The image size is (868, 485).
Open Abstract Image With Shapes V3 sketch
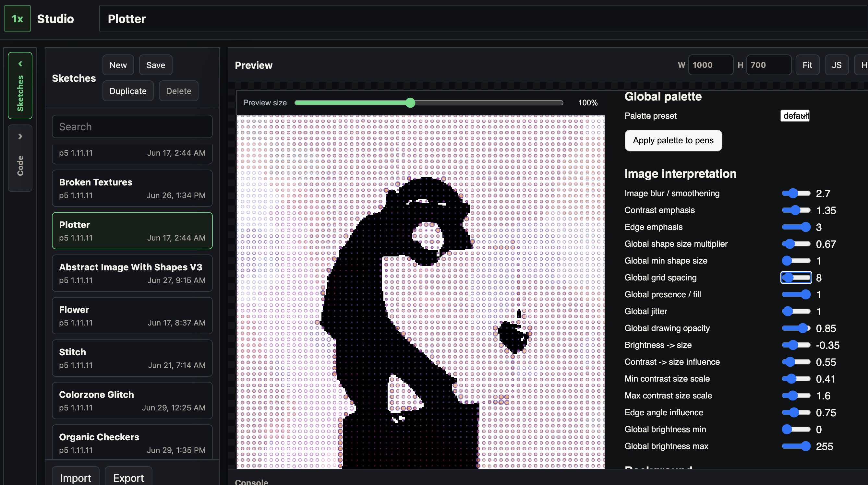tap(132, 273)
